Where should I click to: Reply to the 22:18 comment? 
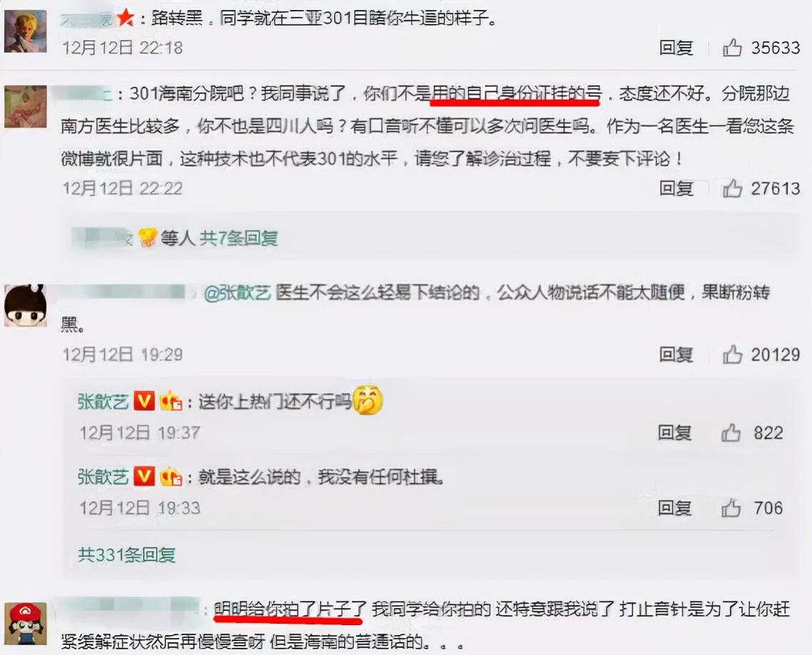point(677,48)
